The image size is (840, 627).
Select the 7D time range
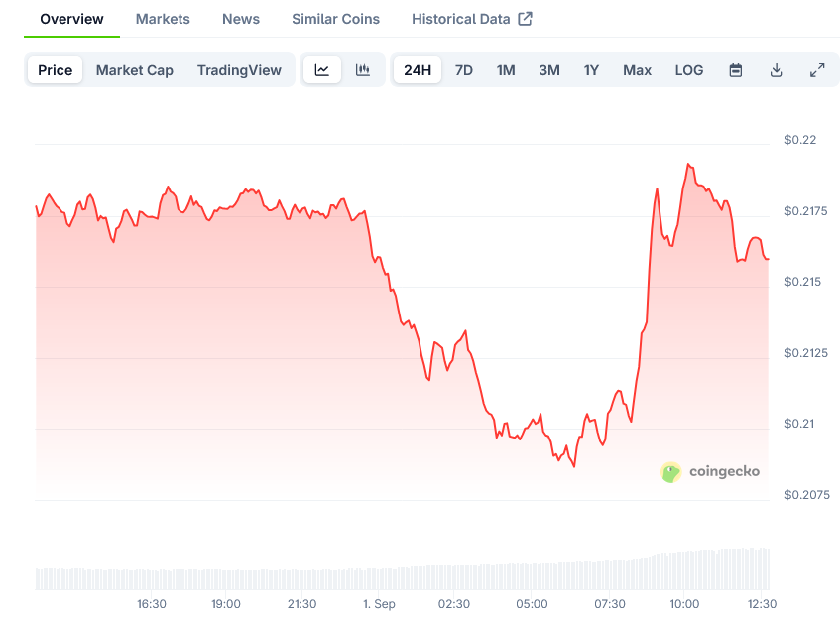pos(464,70)
